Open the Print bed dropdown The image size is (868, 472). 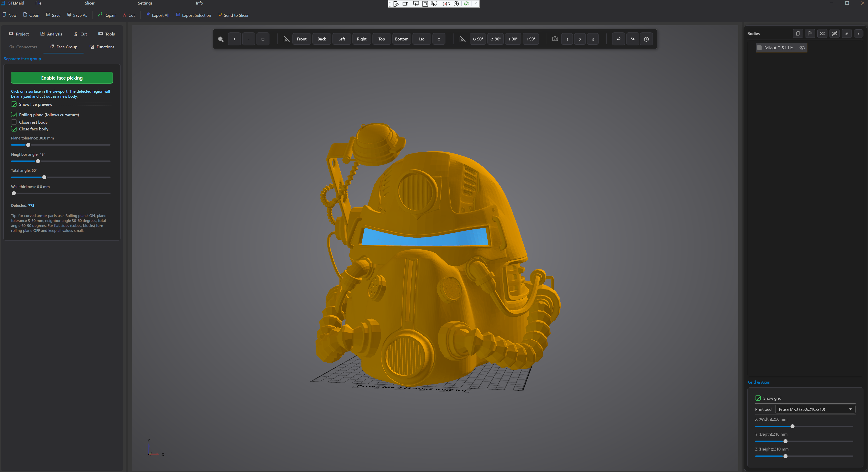[x=815, y=409]
